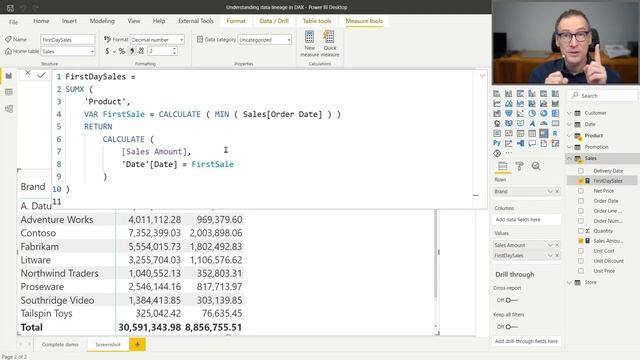
Task: Get more visuals via ellipsis icon
Action: [x=509, y=153]
